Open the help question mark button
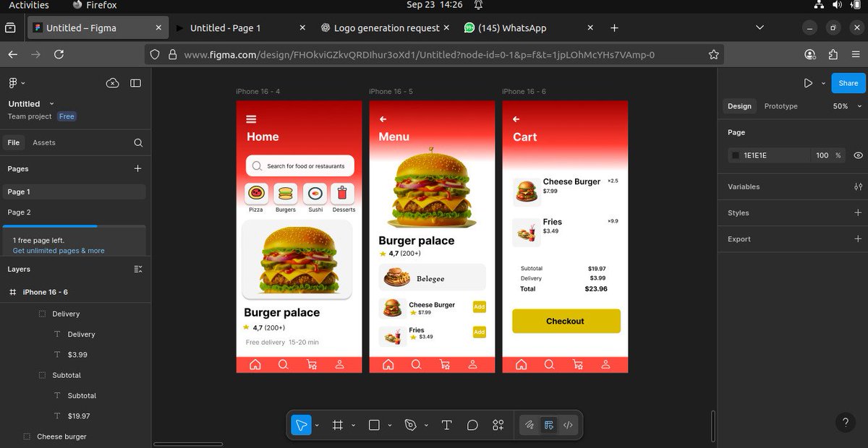Viewport: 868px width, 448px height. pyautogui.click(x=846, y=423)
